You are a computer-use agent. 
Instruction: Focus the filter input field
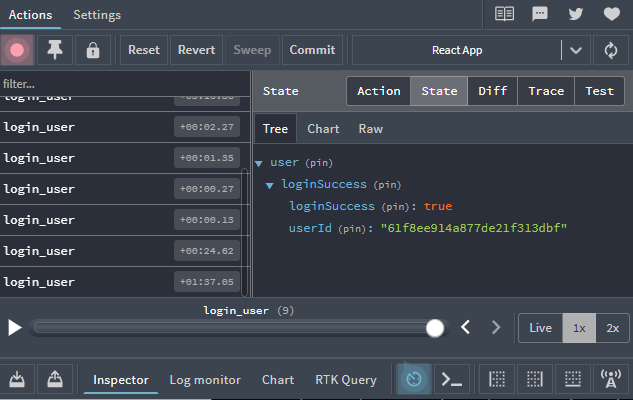[x=125, y=84]
